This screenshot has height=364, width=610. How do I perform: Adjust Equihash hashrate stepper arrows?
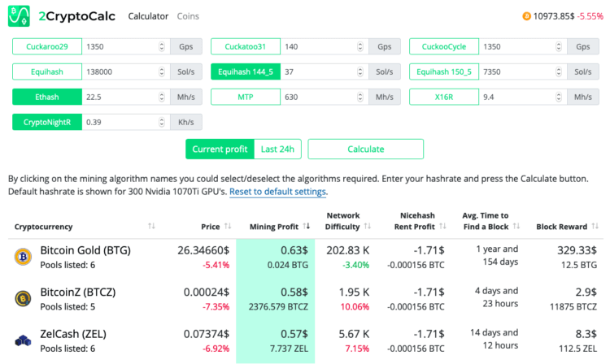tap(162, 71)
